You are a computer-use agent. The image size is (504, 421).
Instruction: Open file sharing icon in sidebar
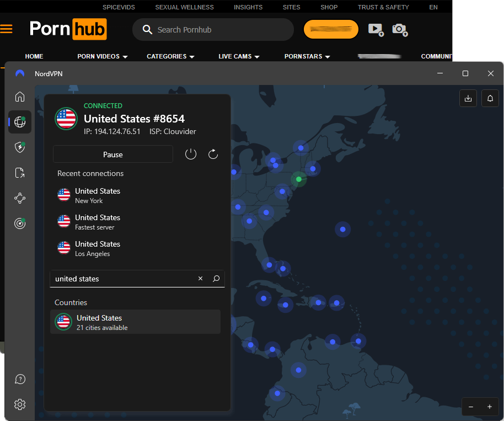[x=20, y=173]
